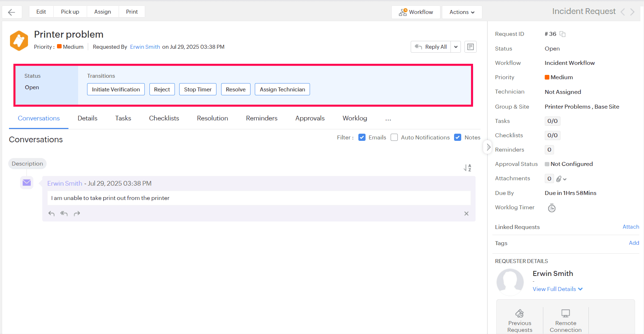Image resolution: width=644 pixels, height=334 pixels.
Task: Copy the Request ID #36
Action: coord(563,34)
